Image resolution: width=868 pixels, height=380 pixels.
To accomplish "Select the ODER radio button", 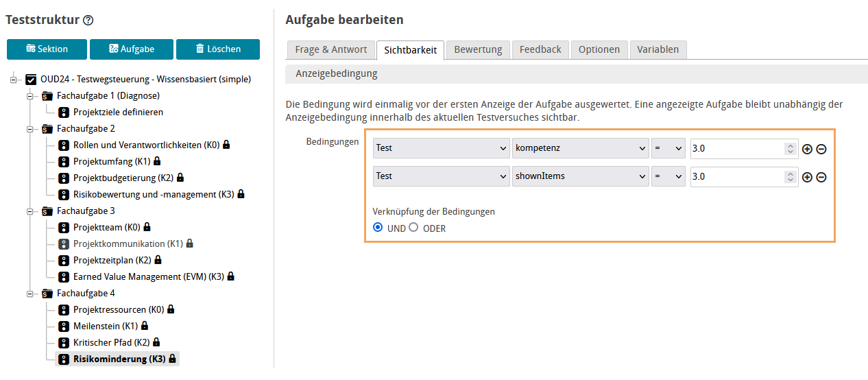I will tap(413, 228).
